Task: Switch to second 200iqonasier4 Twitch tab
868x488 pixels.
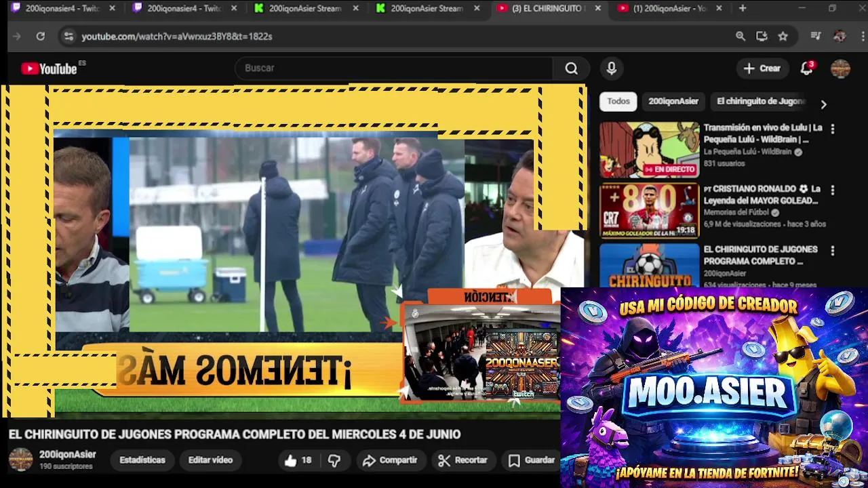Action: click(184, 8)
